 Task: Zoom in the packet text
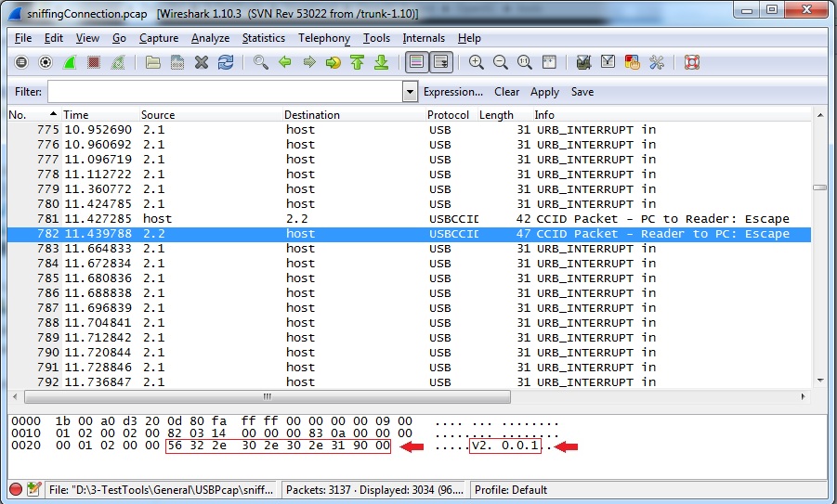pos(477,62)
